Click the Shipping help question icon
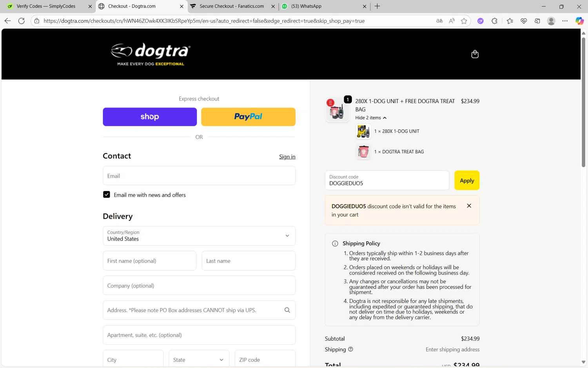Image resolution: width=588 pixels, height=368 pixels. (350, 349)
